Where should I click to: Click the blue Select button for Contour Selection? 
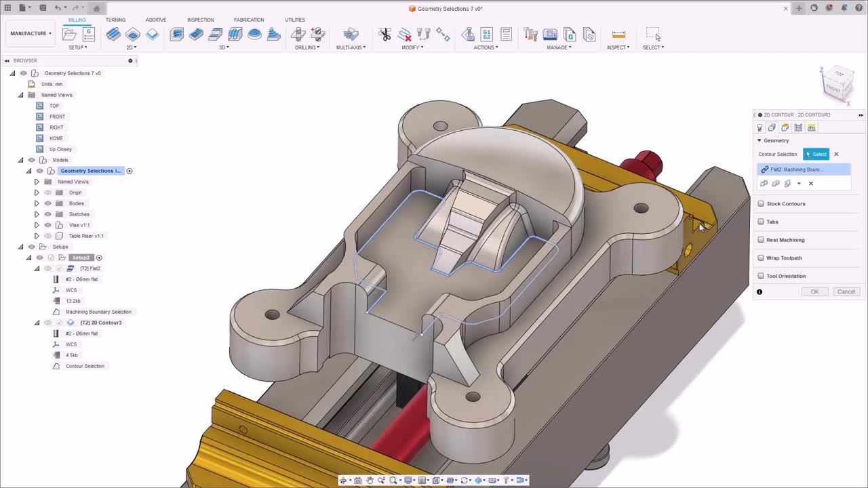pyautogui.click(x=816, y=154)
